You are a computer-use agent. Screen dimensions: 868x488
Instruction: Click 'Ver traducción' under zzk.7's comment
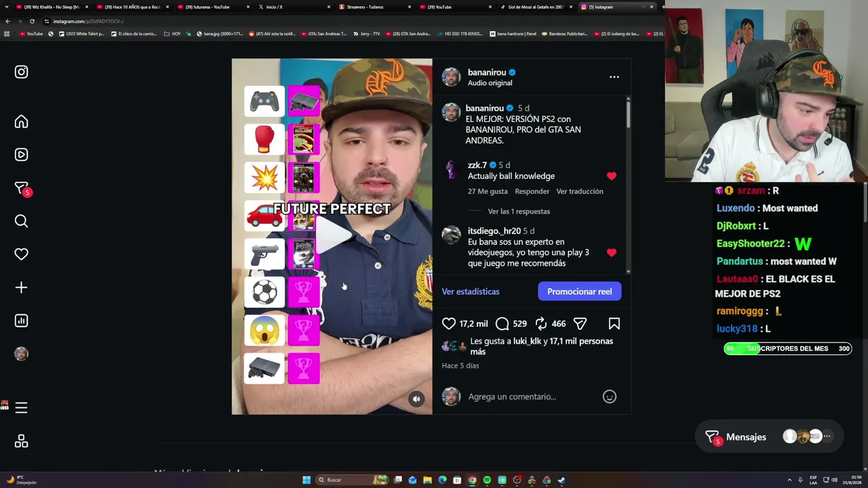(x=580, y=192)
